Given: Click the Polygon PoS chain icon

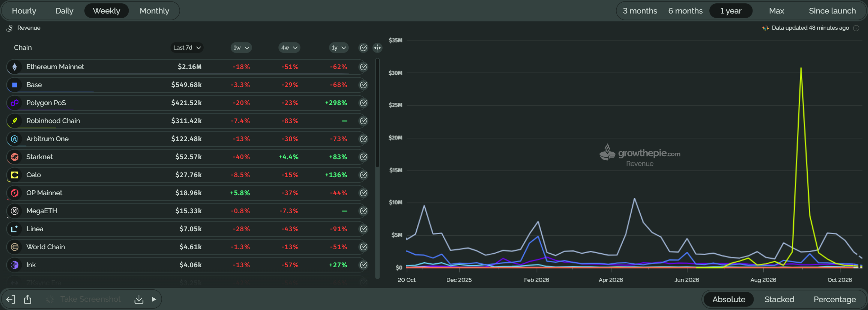Looking at the screenshot, I should [x=15, y=103].
